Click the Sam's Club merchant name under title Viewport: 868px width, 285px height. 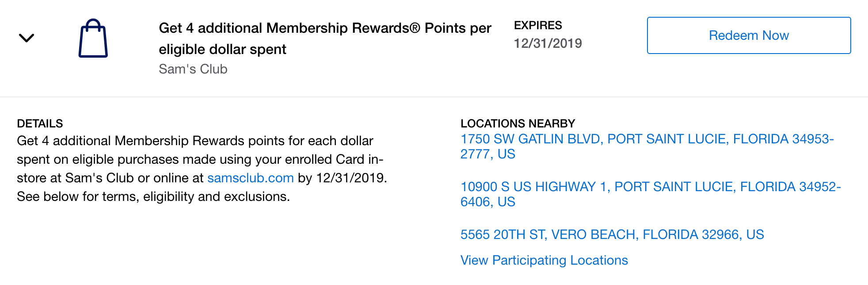[x=193, y=69]
